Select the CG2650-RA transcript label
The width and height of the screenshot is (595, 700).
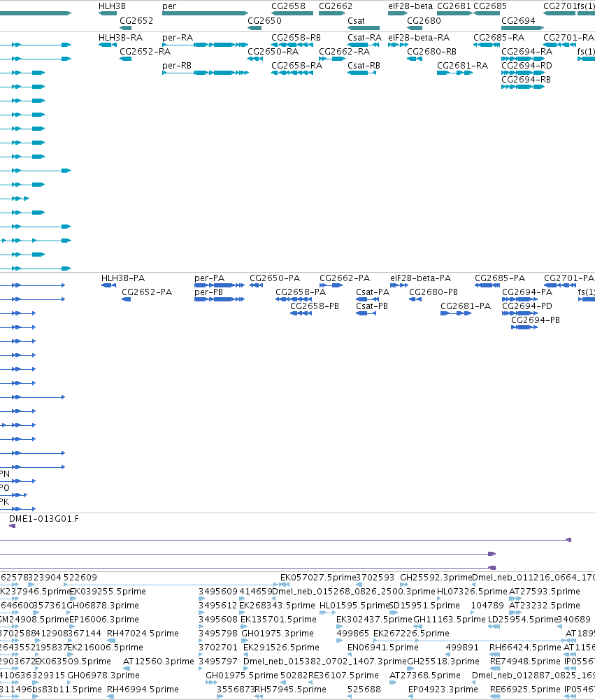tap(273, 51)
